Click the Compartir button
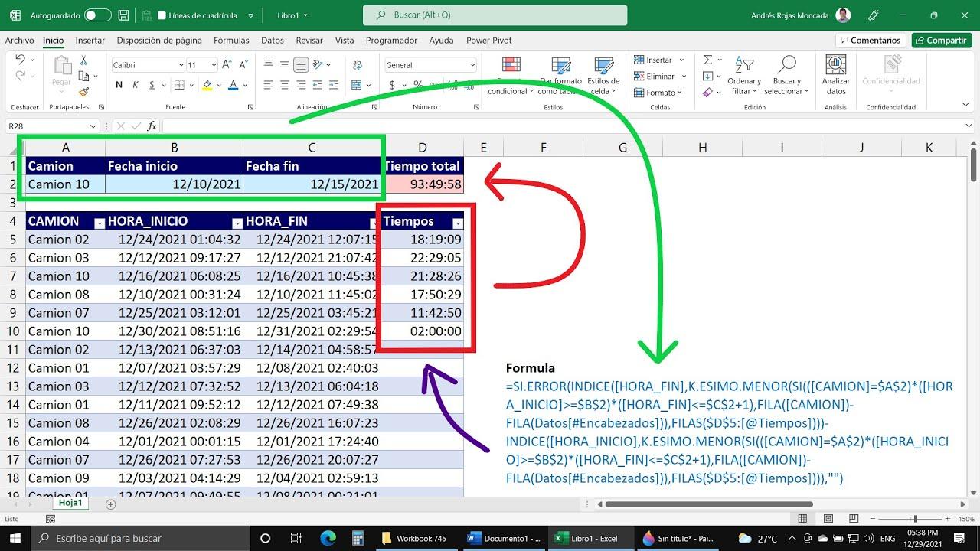The height and width of the screenshot is (551, 980). tap(941, 40)
